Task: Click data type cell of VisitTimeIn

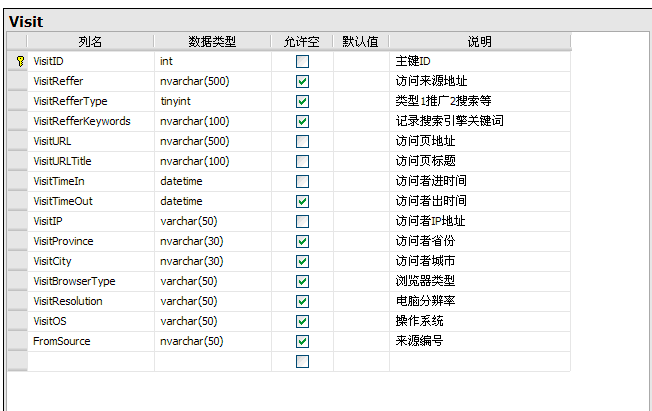Action: [x=213, y=181]
